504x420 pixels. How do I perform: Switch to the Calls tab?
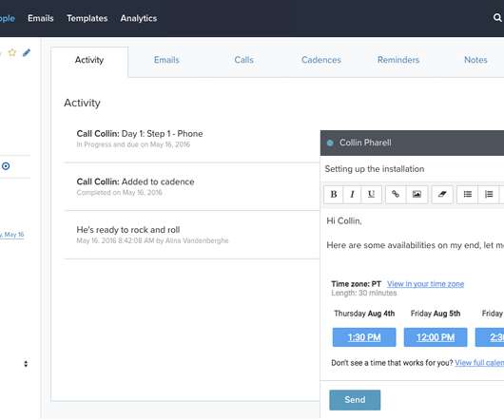pyautogui.click(x=244, y=60)
